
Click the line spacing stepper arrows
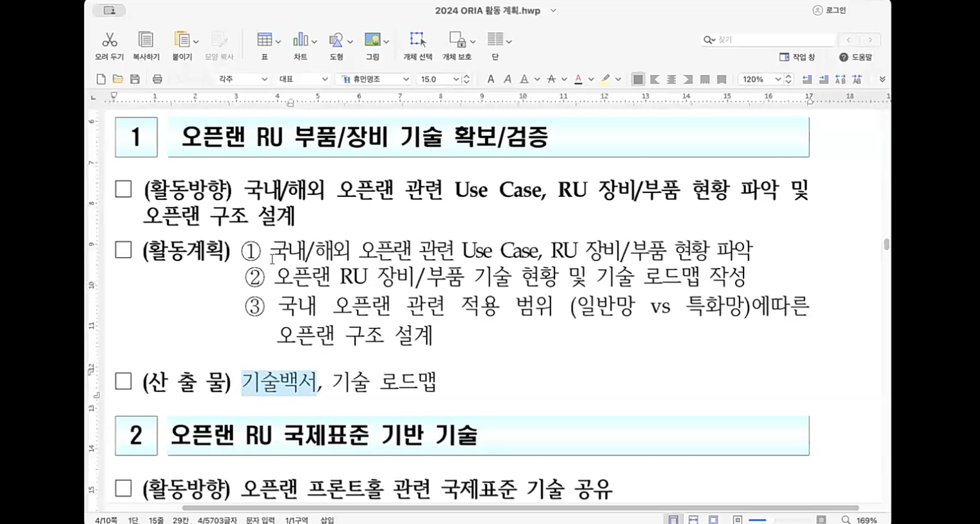tap(789, 79)
